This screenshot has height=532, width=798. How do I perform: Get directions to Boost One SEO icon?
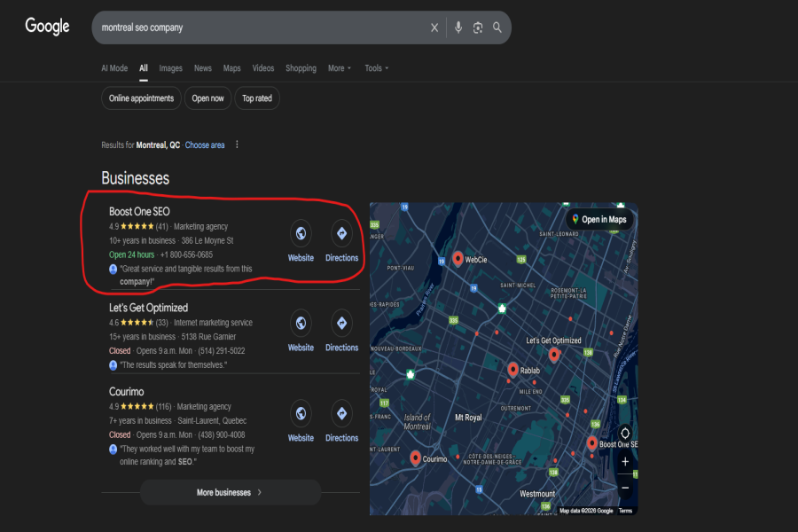341,233
